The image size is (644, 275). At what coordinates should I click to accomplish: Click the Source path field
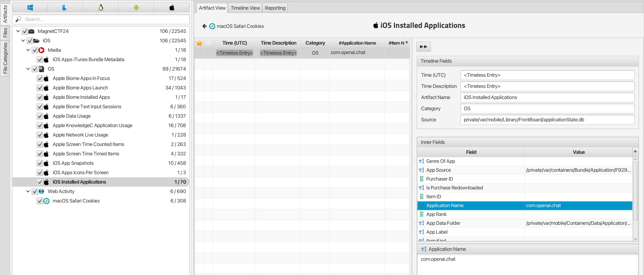click(x=547, y=119)
